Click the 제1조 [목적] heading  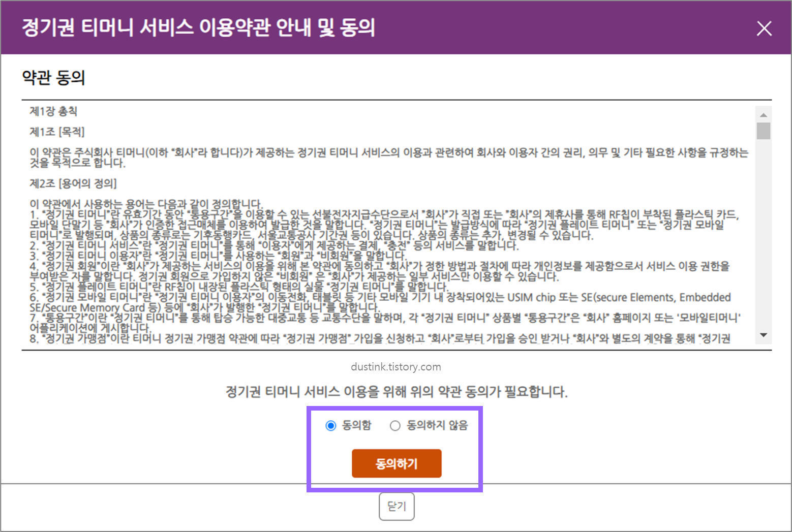pos(57,132)
